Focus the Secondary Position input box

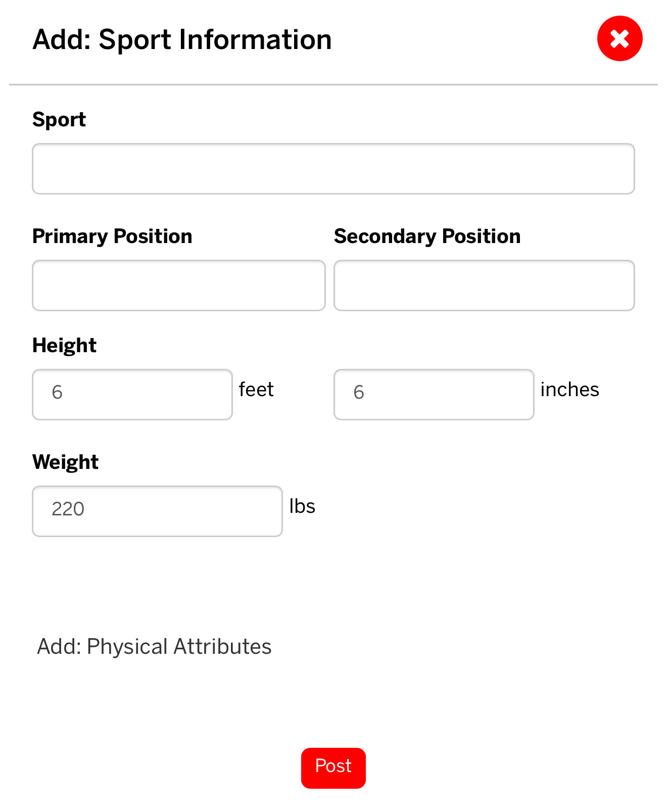(x=484, y=285)
